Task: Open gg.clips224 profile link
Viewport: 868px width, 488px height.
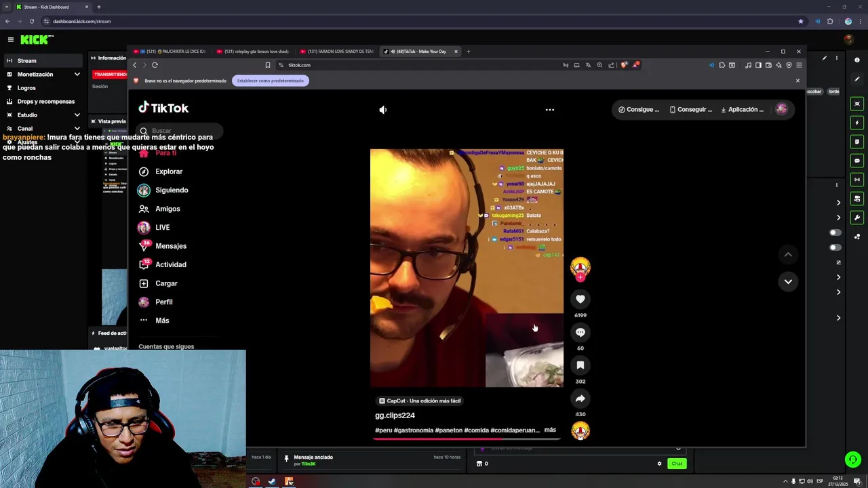Action: pyautogui.click(x=395, y=415)
